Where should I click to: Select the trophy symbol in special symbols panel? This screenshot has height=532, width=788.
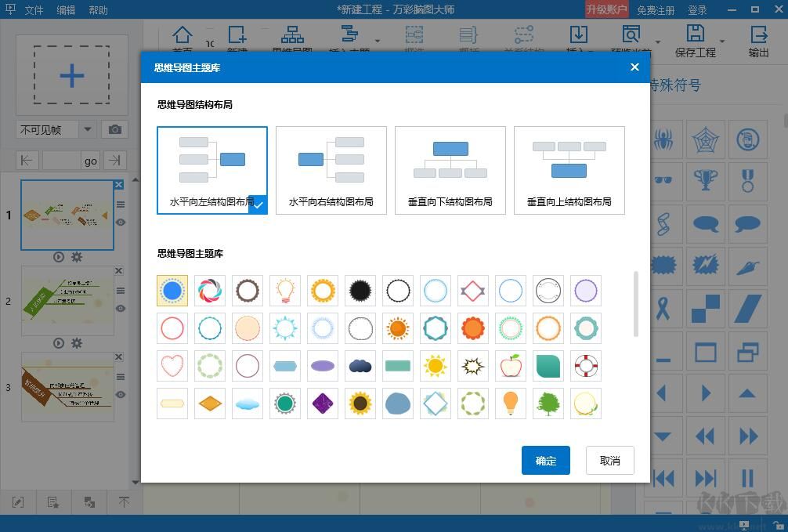[x=706, y=181]
